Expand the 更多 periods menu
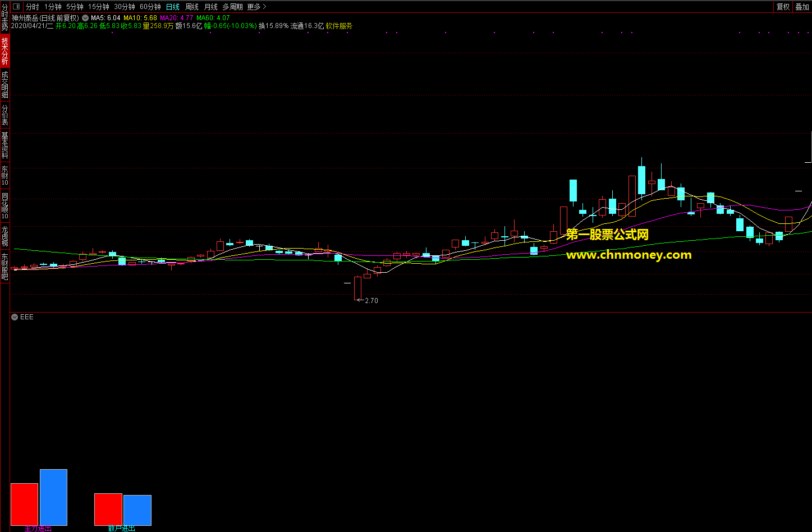 pos(256,7)
